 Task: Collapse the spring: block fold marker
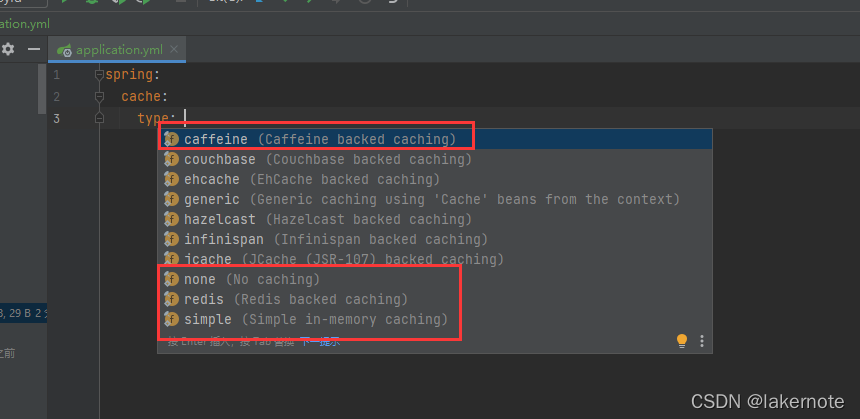point(99,75)
